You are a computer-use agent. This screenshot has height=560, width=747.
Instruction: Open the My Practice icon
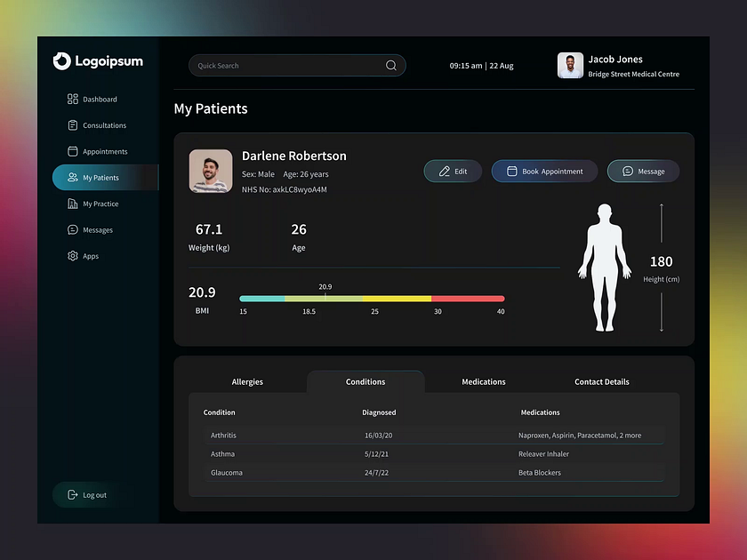(x=75, y=204)
